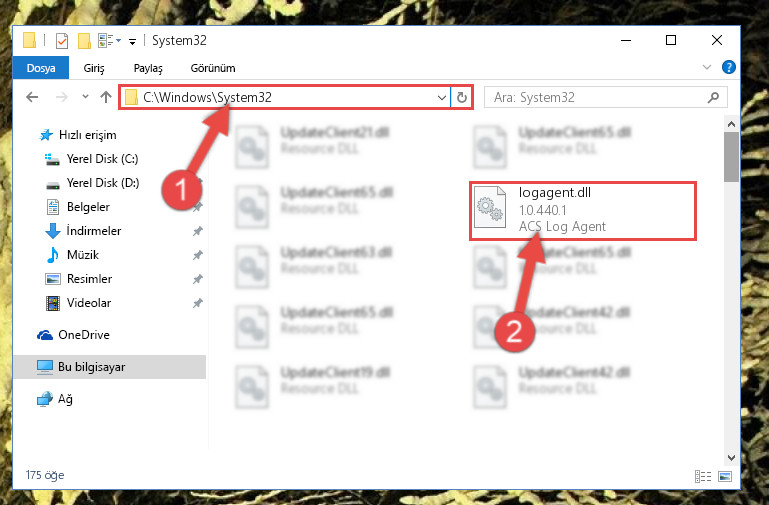
Task: Switch to large thumbnails view icon
Action: click(725, 476)
